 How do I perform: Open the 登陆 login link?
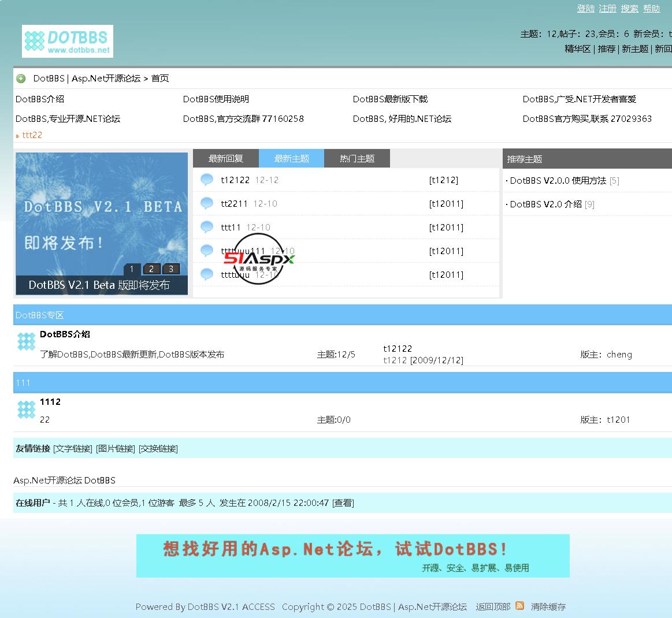(585, 9)
